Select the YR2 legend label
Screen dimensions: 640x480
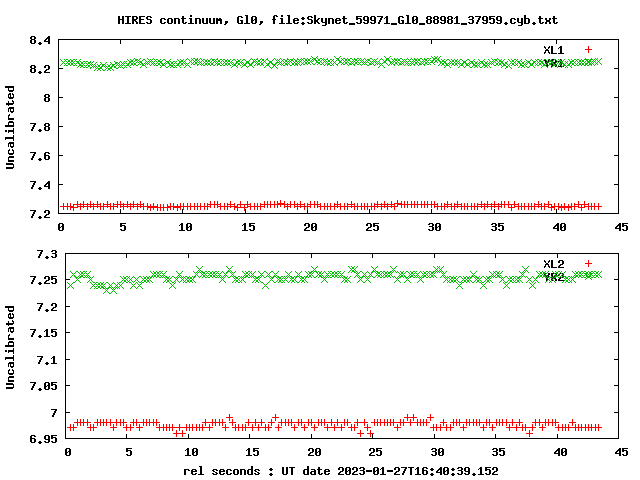553,277
